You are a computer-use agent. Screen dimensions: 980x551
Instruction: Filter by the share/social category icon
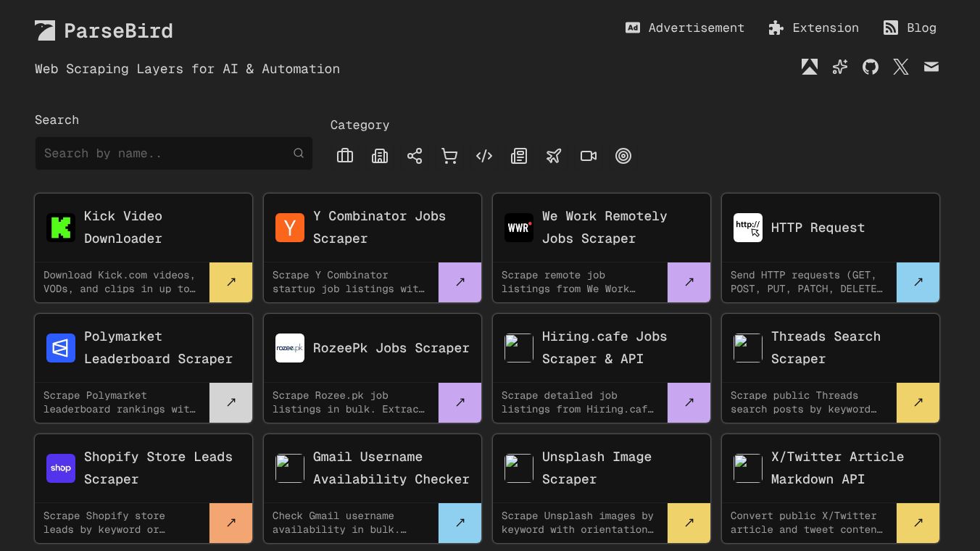(415, 156)
